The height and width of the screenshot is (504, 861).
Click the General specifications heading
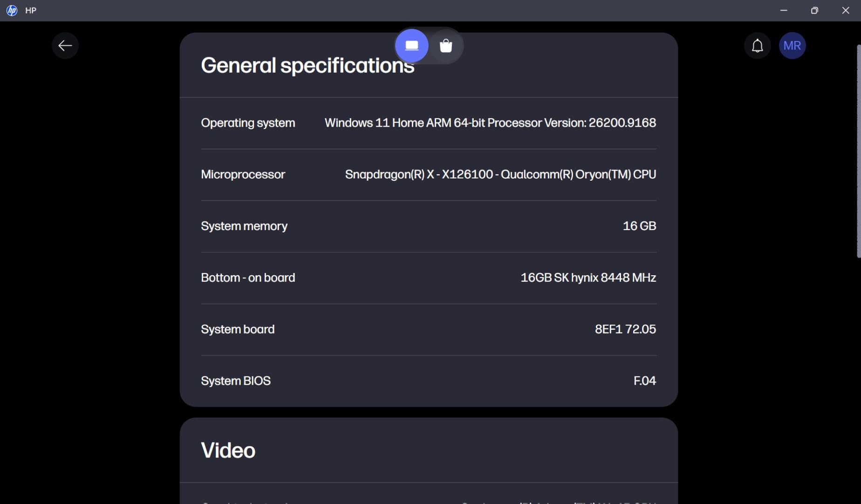(307, 66)
